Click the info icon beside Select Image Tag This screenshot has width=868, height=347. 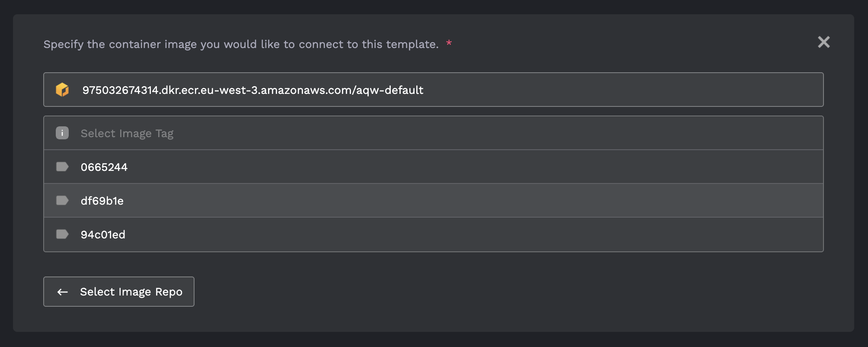62,133
